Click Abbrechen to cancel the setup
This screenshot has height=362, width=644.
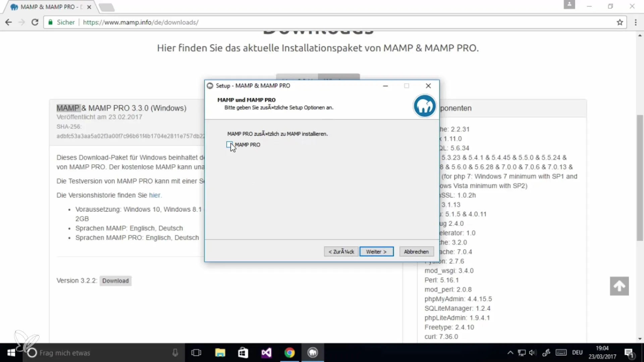pos(416,252)
